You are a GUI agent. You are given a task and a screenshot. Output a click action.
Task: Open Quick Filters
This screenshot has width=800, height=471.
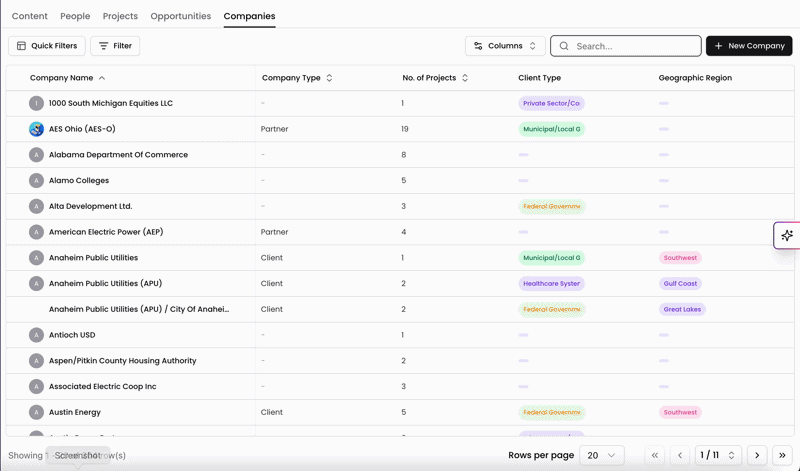(47, 46)
